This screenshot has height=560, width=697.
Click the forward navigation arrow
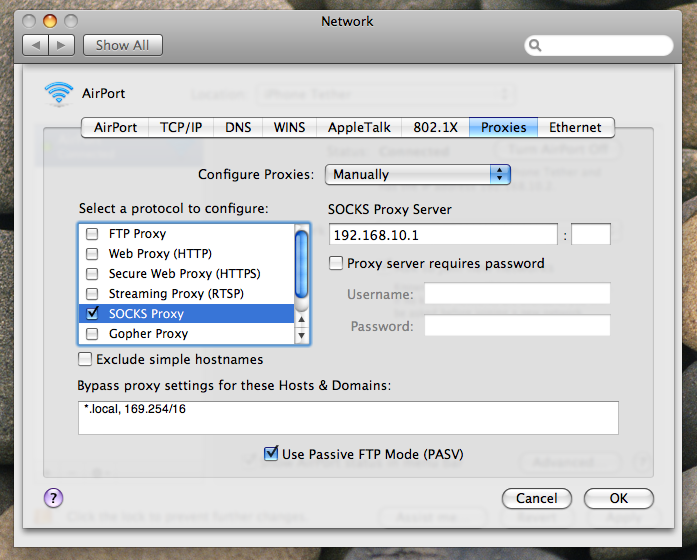pyautogui.click(x=62, y=45)
